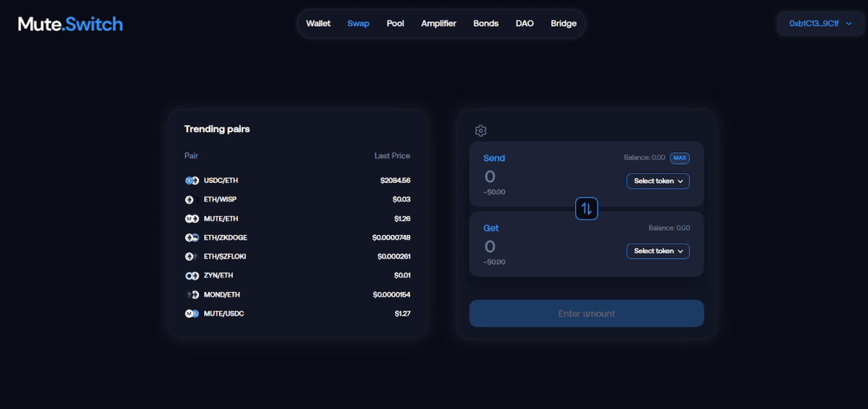Go to the Pool tab
This screenshot has width=868, height=409.
tap(396, 23)
